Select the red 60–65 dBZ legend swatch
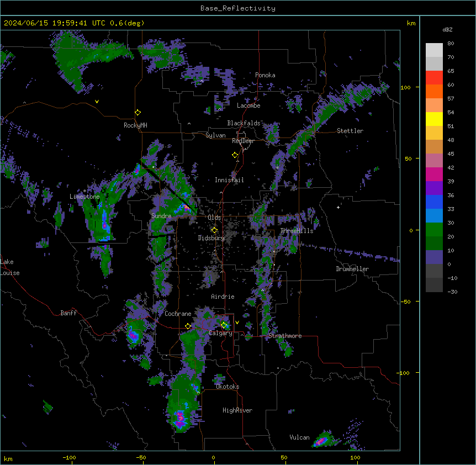Screen dimensions: 476x465 434,78
